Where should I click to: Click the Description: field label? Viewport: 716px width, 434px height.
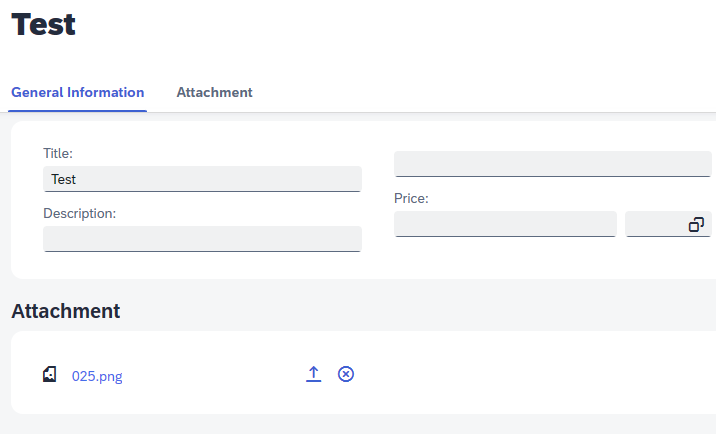pyautogui.click(x=80, y=213)
